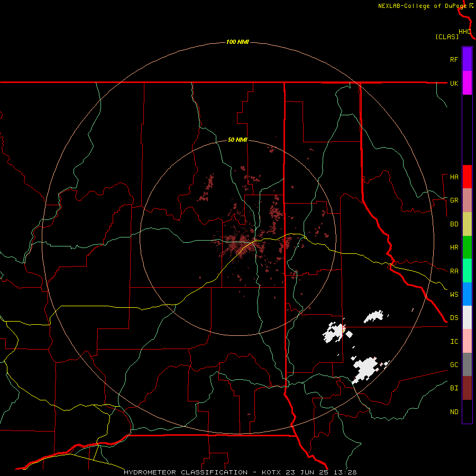Click the RA legend label
The width and height of the screenshot is (476, 476).
tap(454, 271)
